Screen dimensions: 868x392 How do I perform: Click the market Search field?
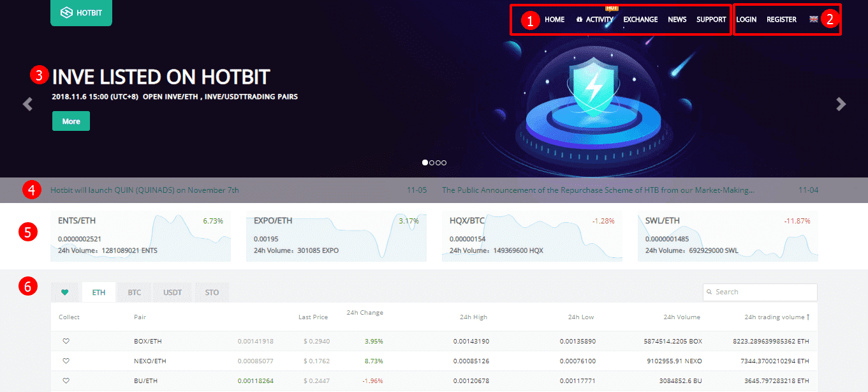click(x=760, y=292)
